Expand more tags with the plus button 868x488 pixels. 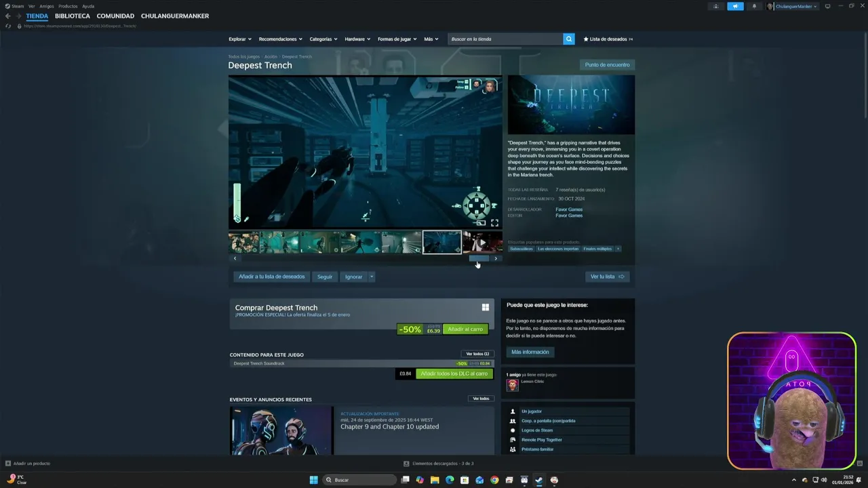tap(618, 249)
